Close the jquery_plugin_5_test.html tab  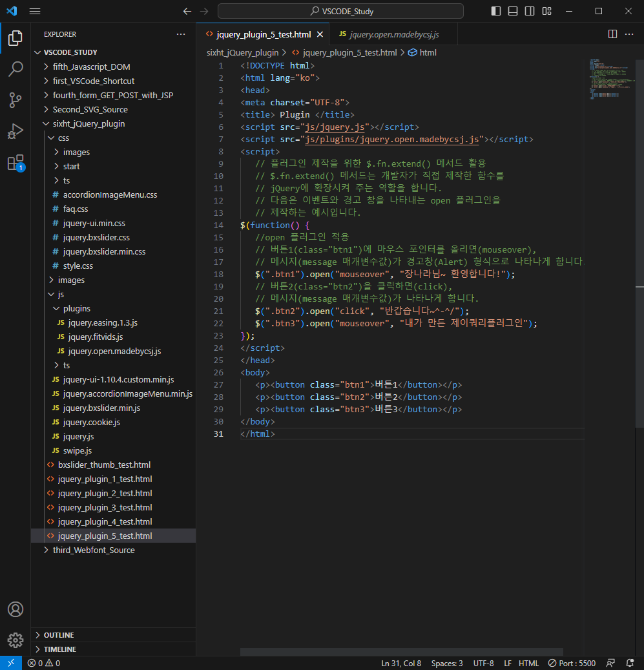320,35
